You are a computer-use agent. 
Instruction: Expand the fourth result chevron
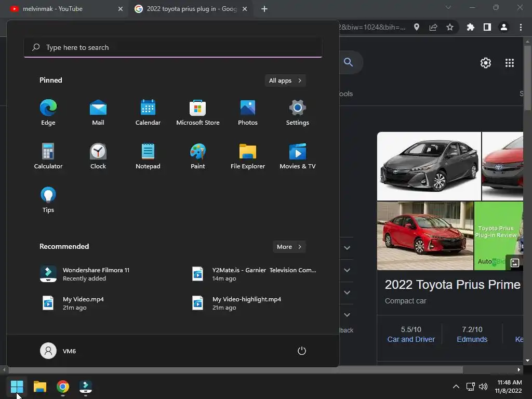click(x=347, y=315)
